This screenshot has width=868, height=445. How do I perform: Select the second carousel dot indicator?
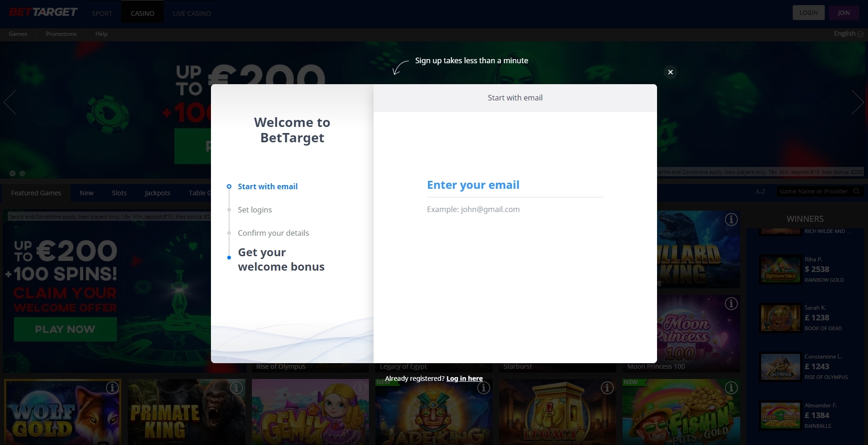[22, 173]
